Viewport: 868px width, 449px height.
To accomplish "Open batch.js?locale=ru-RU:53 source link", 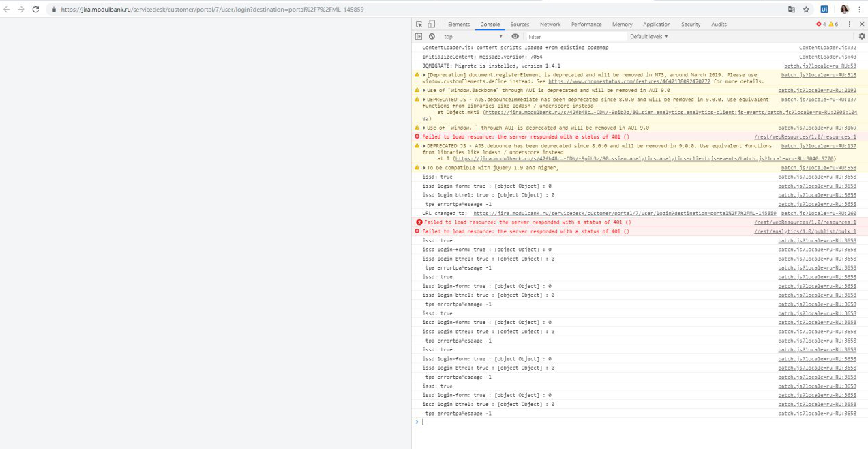I will 820,66.
